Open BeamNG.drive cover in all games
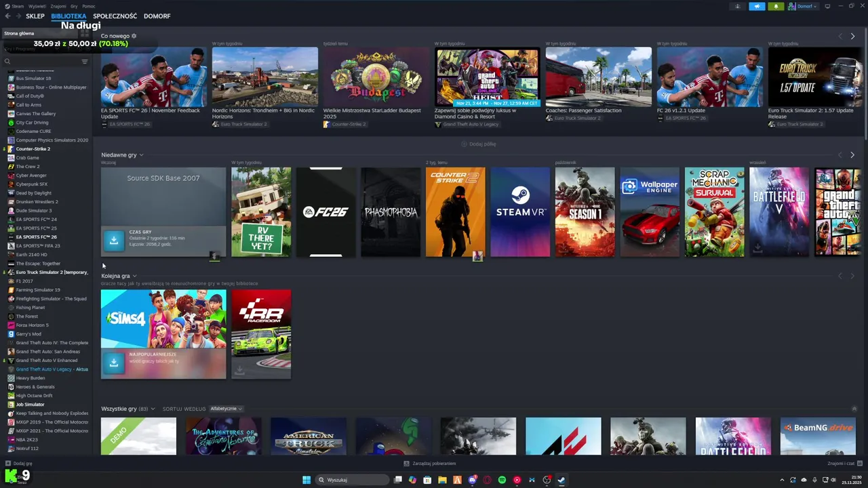The height and width of the screenshot is (488, 868). pyautogui.click(x=817, y=436)
